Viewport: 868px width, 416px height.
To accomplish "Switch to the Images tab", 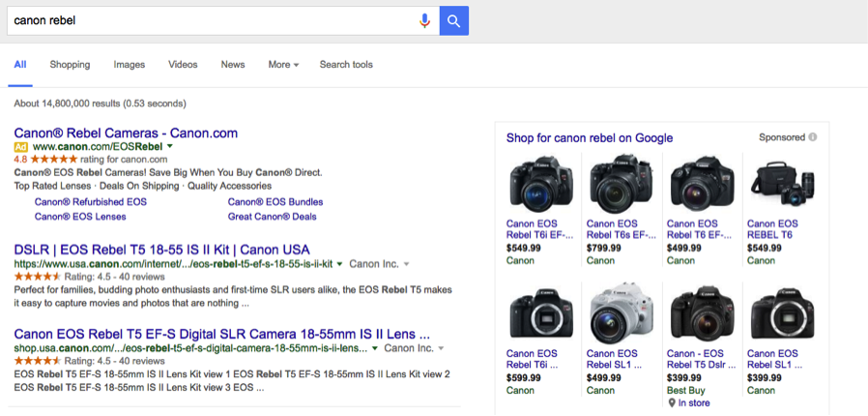I will (x=129, y=65).
